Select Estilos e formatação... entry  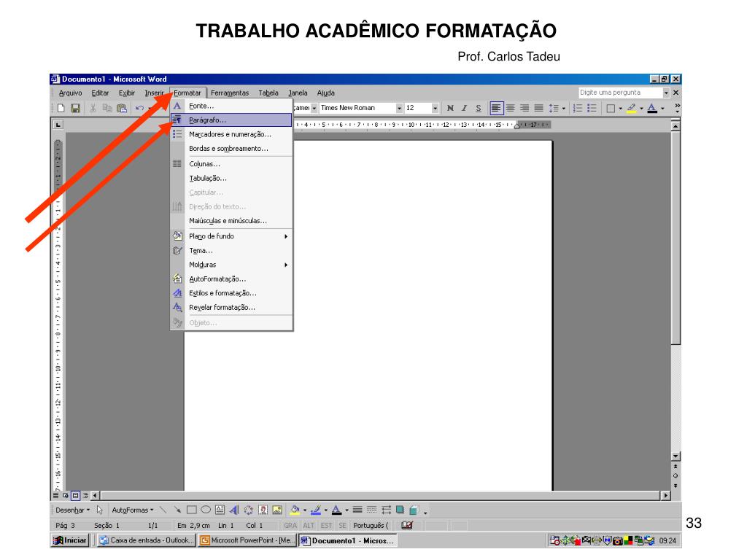[231, 293]
